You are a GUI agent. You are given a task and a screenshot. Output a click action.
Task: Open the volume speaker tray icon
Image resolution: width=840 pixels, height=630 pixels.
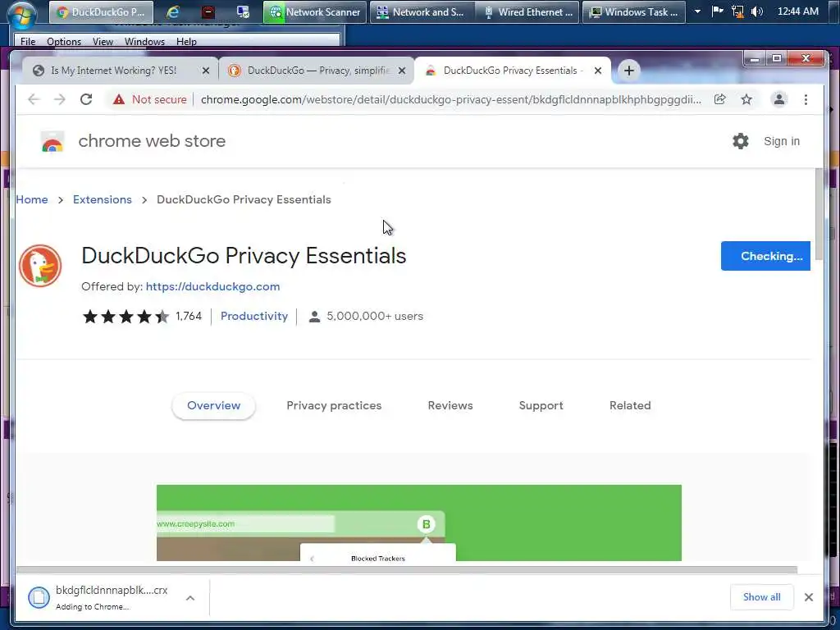(x=757, y=11)
